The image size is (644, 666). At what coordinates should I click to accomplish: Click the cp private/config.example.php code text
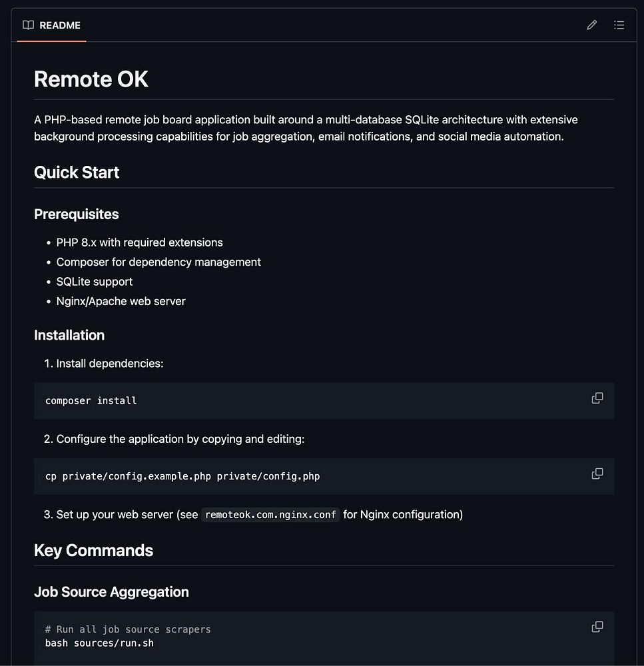182,476
